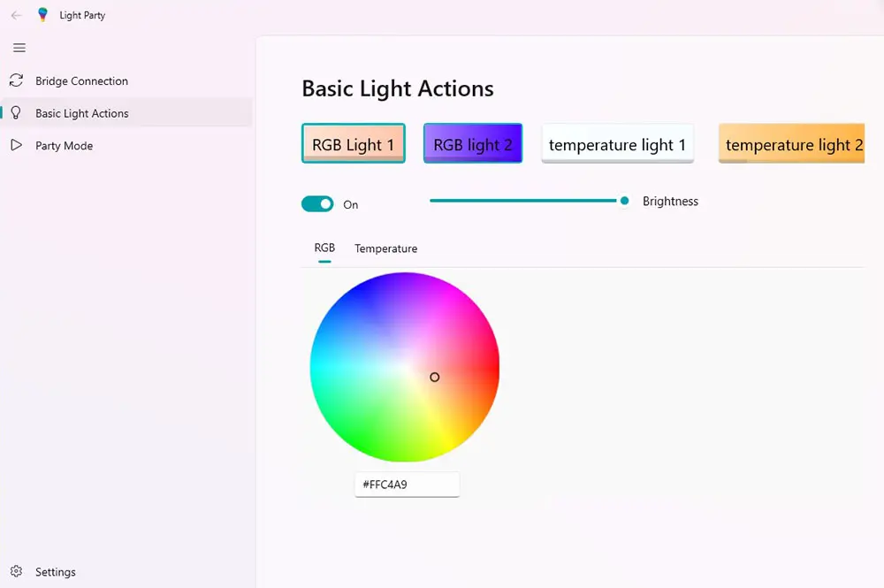Open Settings via the gear icon
The image size is (884, 588).
coord(16,571)
